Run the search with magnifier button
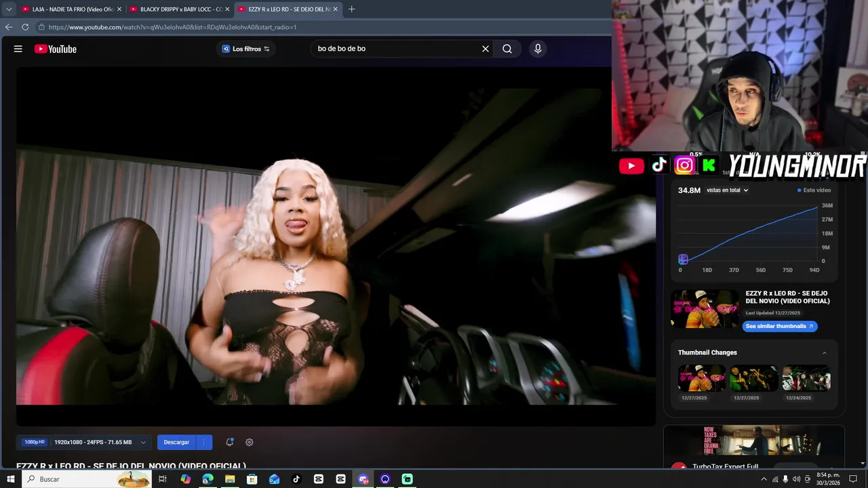The width and height of the screenshot is (868, 488). pos(507,49)
